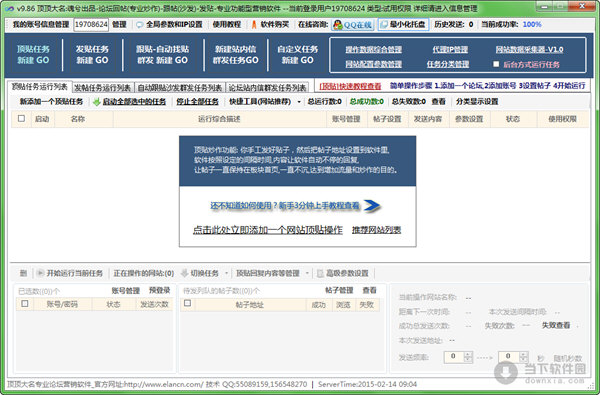The image size is (600, 395).
Task: Click 管理 next to the account ID
Action: click(119, 24)
